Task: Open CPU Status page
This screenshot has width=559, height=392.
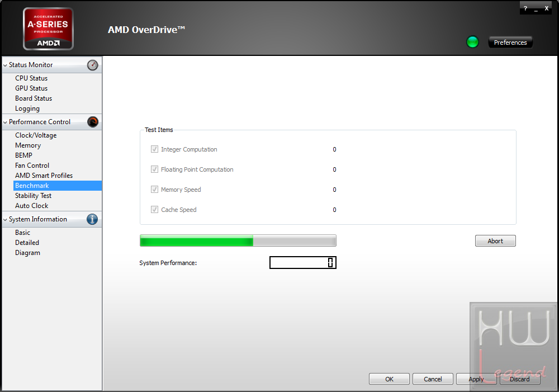Action: pos(31,78)
